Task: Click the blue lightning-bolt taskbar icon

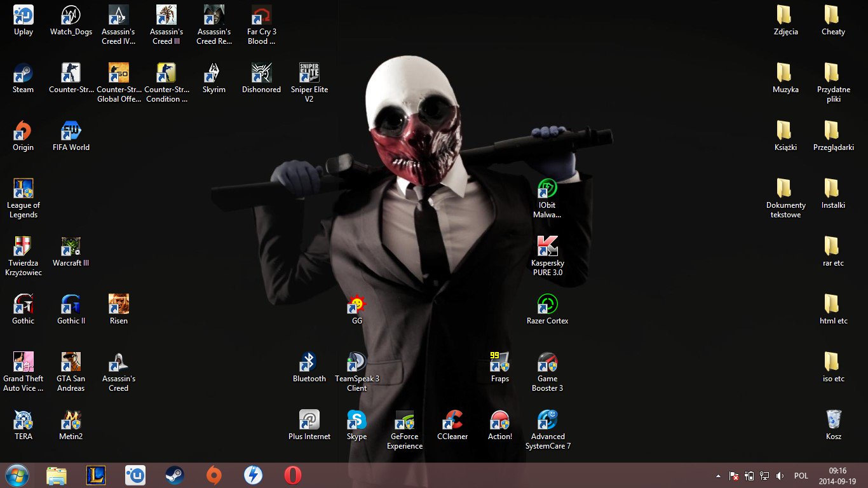Action: (254, 475)
